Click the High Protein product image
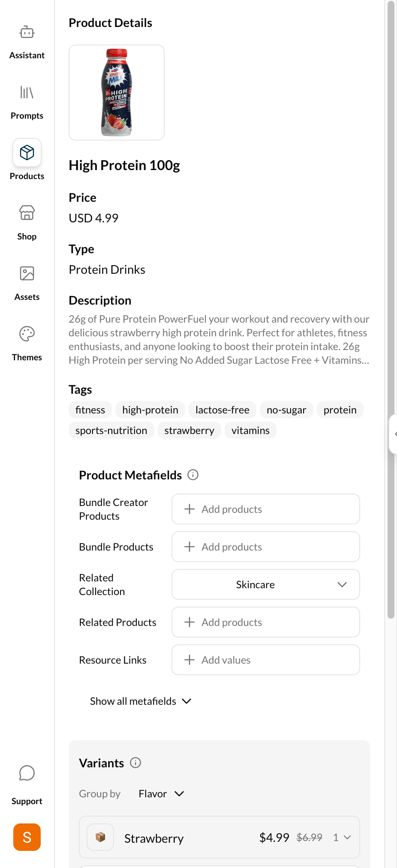This screenshot has height=868, width=397. pyautogui.click(x=116, y=93)
